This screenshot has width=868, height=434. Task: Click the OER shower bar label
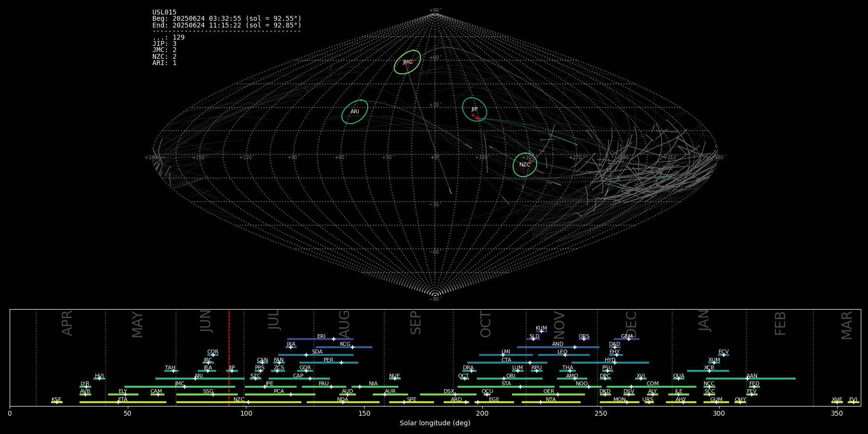point(549,392)
